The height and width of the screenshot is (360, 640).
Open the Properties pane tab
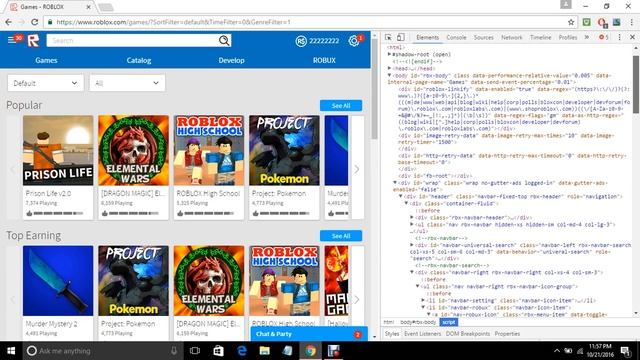click(x=507, y=333)
